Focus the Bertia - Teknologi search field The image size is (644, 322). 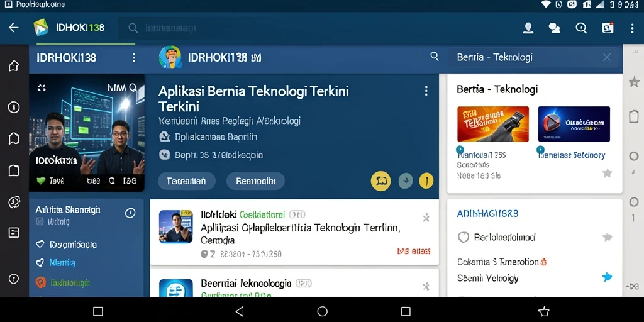click(x=532, y=57)
